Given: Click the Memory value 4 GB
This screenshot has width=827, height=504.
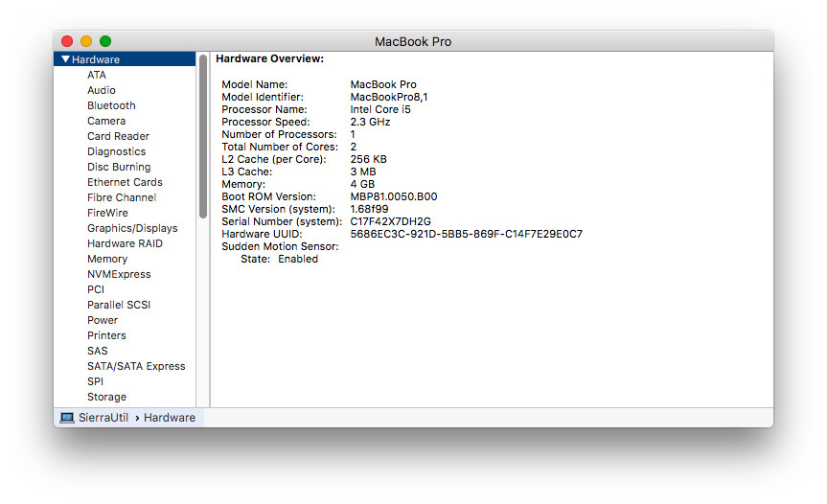Looking at the screenshot, I should (362, 184).
